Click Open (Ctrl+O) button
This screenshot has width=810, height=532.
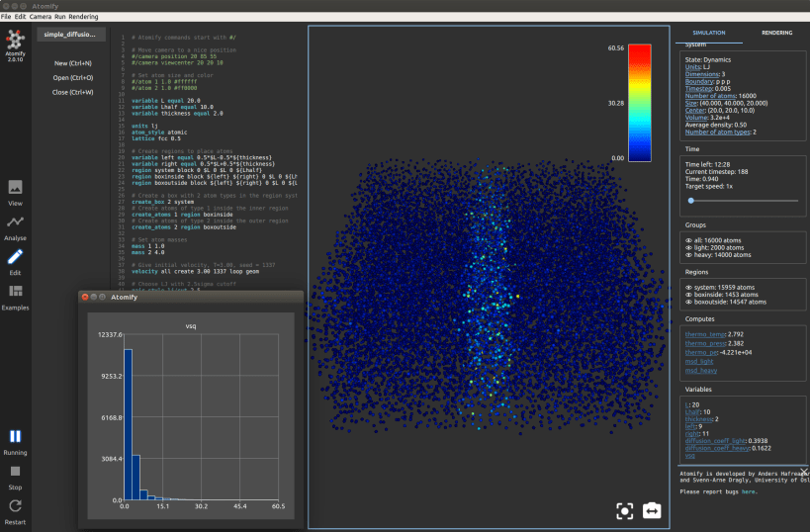73,77
